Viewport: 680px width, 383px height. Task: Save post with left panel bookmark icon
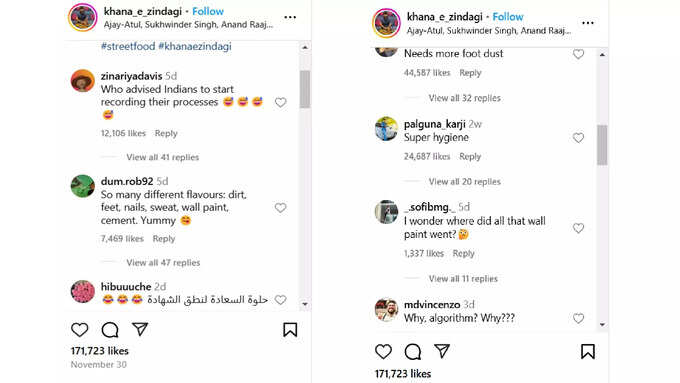290,330
